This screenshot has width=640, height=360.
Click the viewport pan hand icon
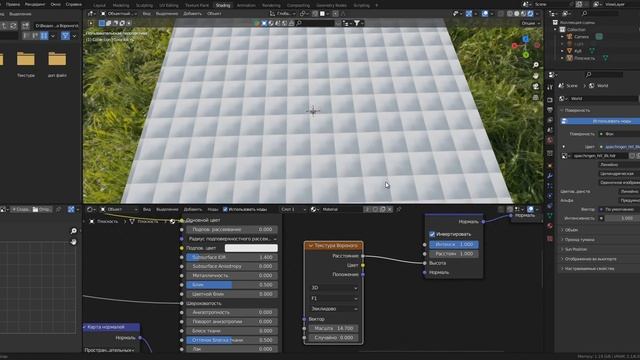[536, 76]
